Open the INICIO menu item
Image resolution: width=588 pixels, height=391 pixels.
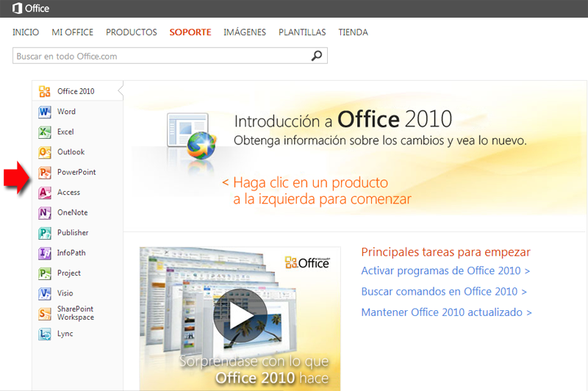(x=26, y=32)
